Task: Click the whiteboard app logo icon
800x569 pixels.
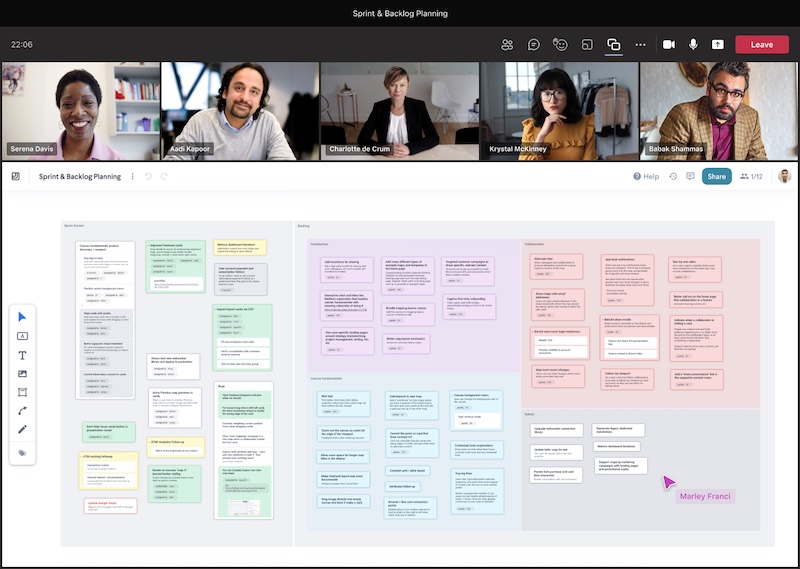Action: click(16, 177)
